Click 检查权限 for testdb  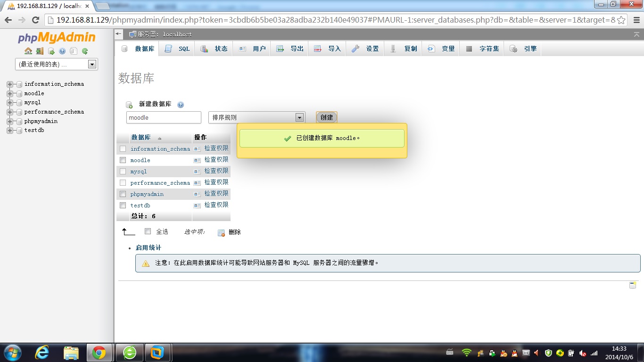216,205
